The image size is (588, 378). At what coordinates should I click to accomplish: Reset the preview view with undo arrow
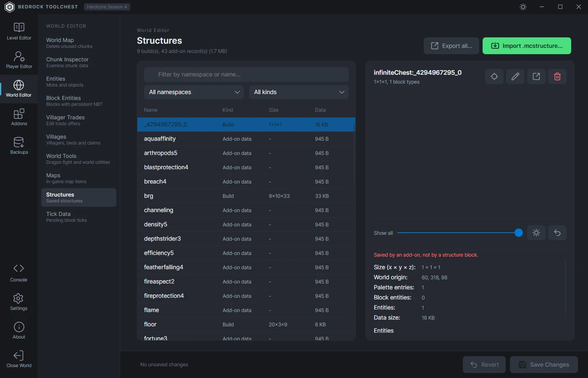point(557,233)
